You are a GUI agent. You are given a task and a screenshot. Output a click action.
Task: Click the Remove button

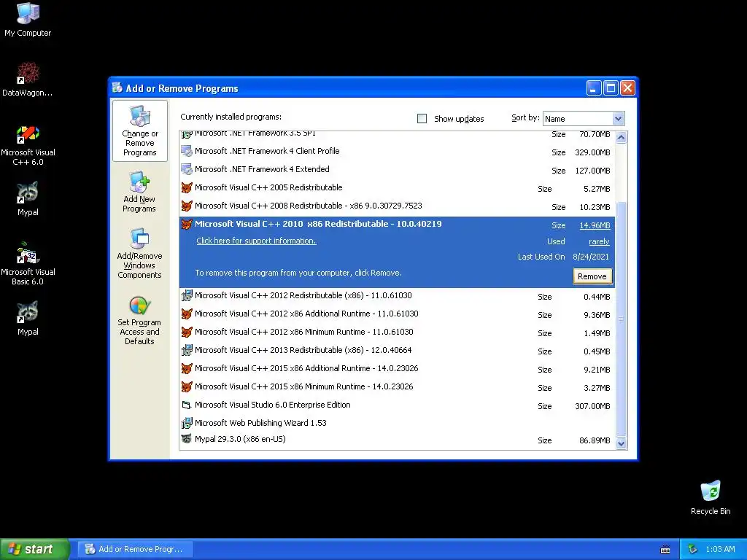pos(592,276)
